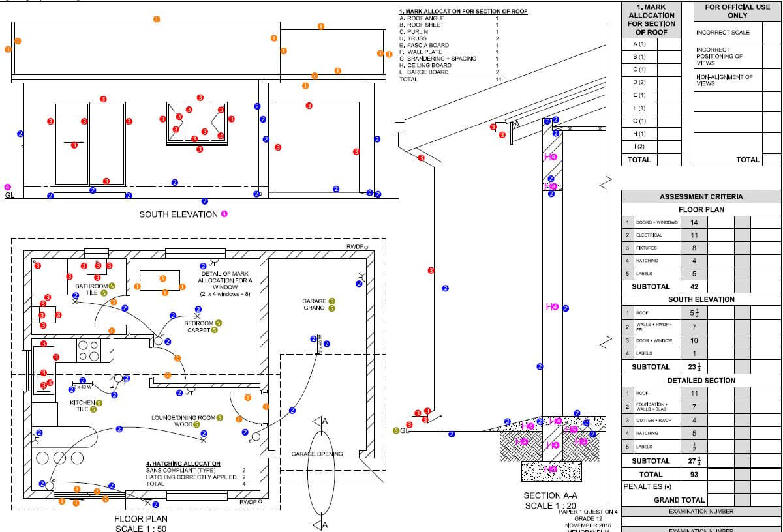Screen dimensions: 783x532
Task: Select the lower section arrow marked A
Action: tap(319, 525)
